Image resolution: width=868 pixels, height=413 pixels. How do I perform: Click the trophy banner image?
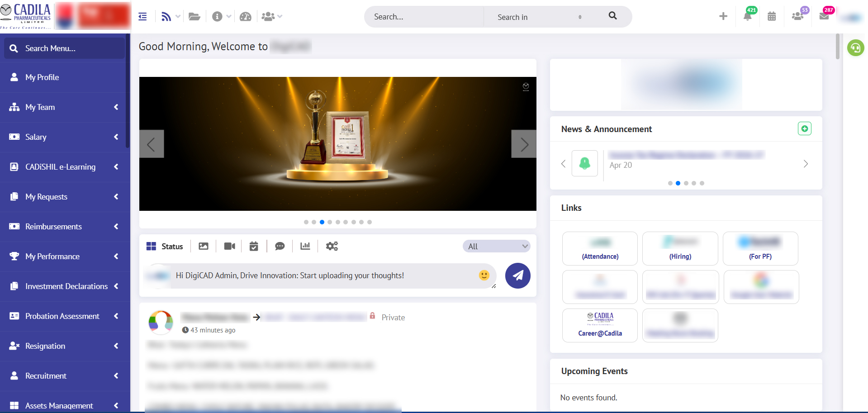click(337, 144)
